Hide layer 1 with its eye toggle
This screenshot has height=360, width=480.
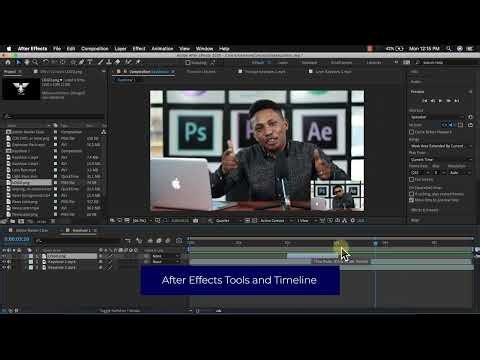tap(4, 256)
